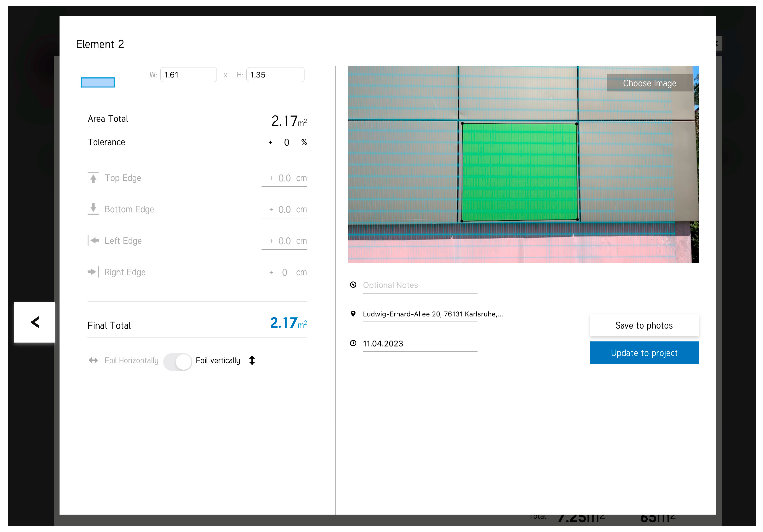Go back with left chevron button
This screenshot has width=763, height=532.
coord(35,322)
